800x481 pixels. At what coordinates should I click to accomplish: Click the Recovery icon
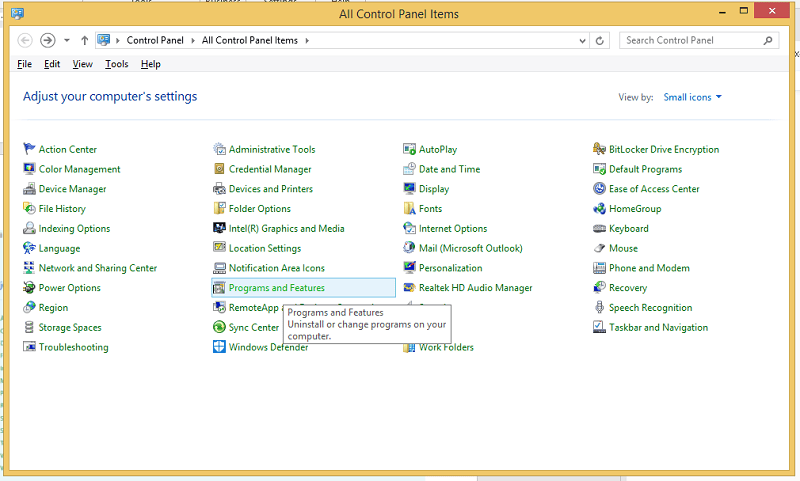point(599,288)
